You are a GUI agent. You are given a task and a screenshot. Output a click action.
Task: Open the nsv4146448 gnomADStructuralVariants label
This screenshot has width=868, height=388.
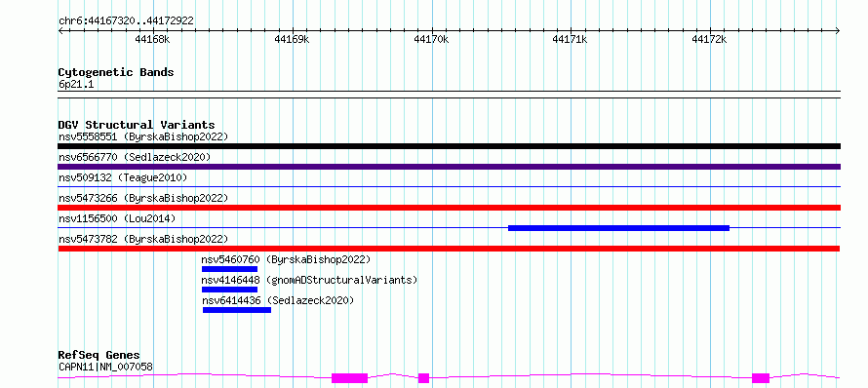pos(309,280)
